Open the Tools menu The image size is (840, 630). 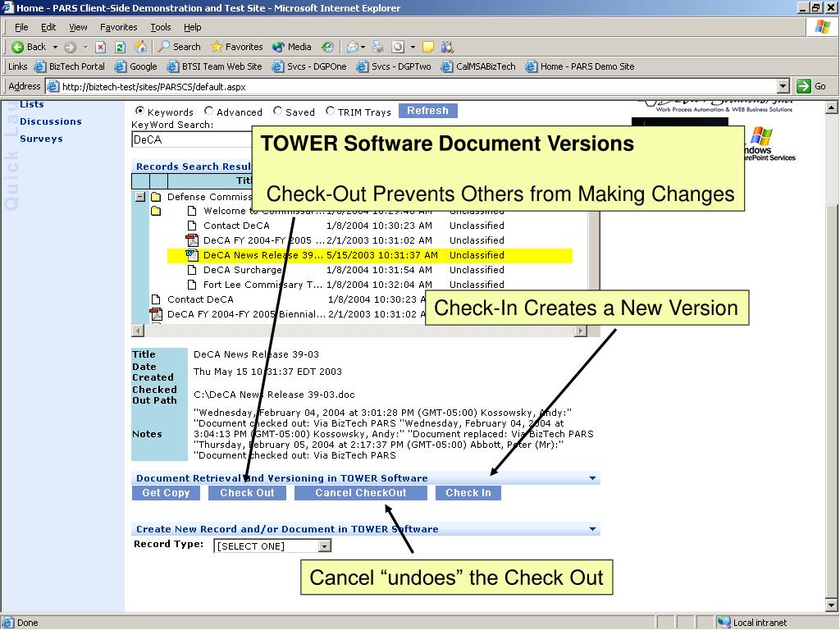tap(161, 27)
